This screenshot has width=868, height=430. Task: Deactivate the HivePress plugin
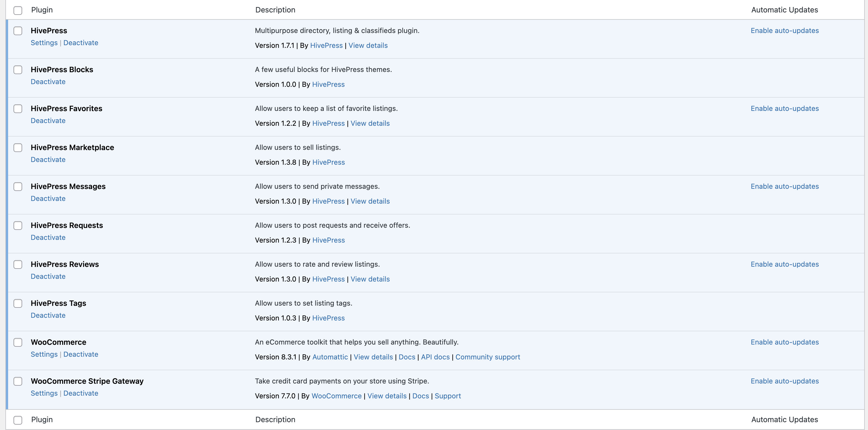click(81, 43)
